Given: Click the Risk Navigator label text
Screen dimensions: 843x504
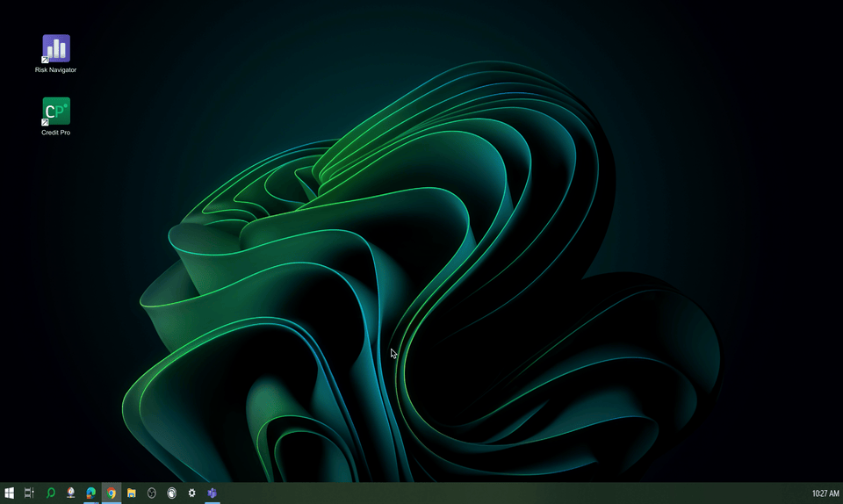Looking at the screenshot, I should (x=56, y=70).
